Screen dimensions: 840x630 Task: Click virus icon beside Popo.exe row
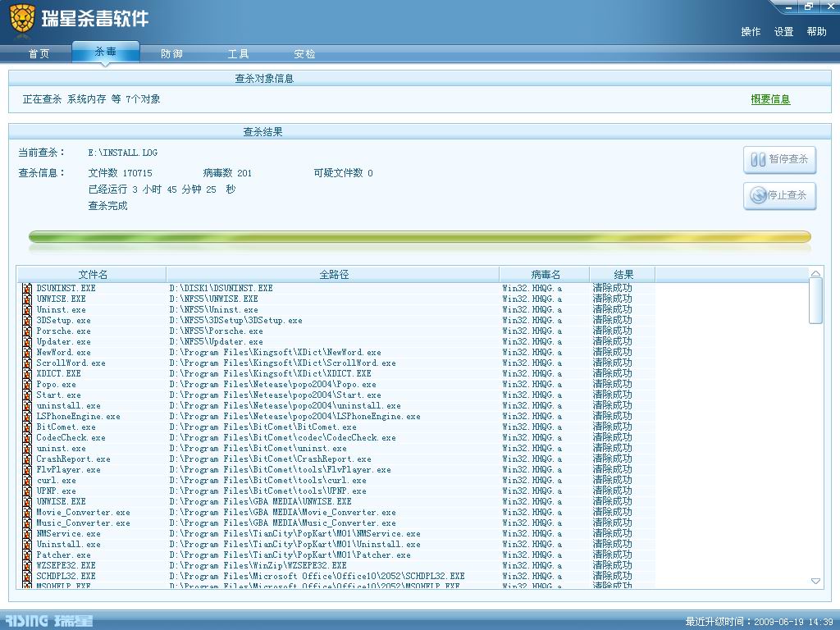coord(27,385)
